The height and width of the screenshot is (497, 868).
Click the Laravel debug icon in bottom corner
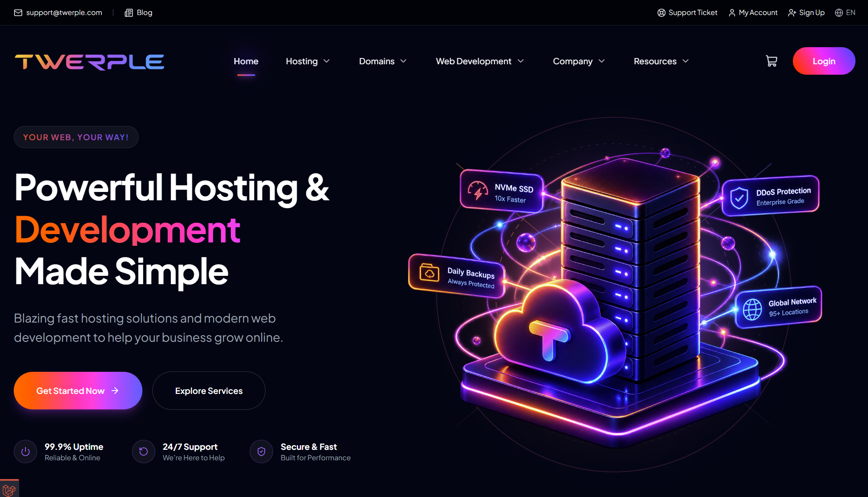[x=9, y=489]
